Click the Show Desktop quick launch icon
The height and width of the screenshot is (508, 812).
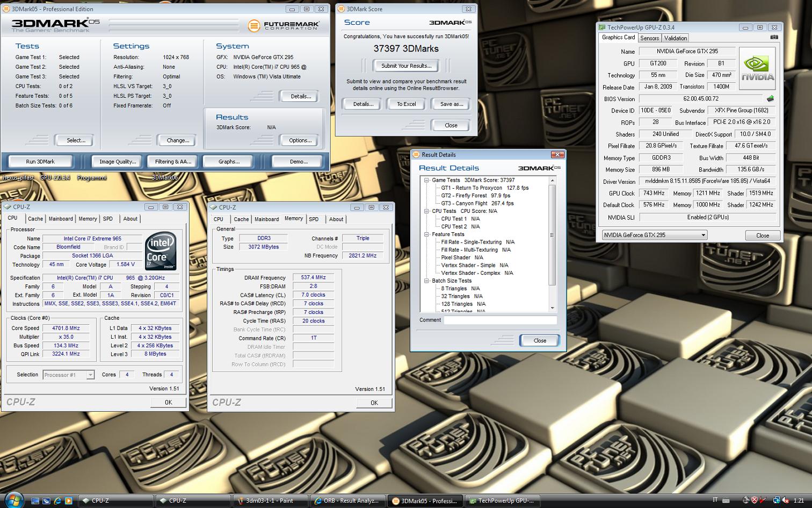point(35,500)
